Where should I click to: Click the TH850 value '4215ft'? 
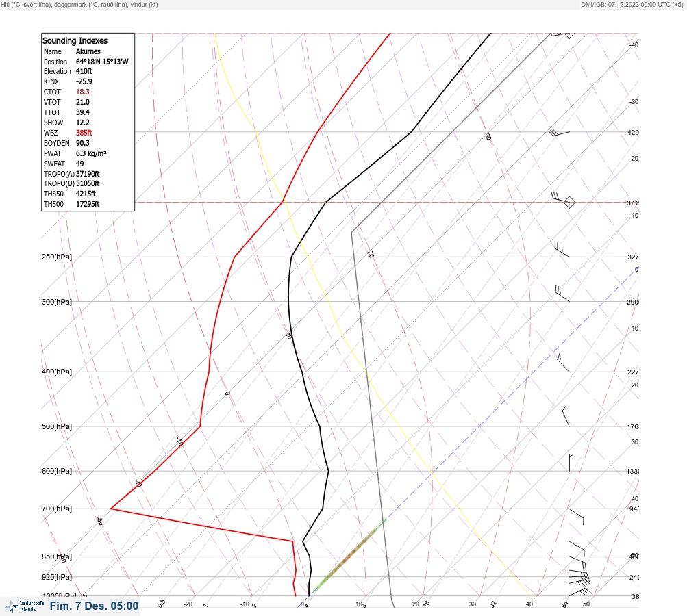(x=86, y=194)
